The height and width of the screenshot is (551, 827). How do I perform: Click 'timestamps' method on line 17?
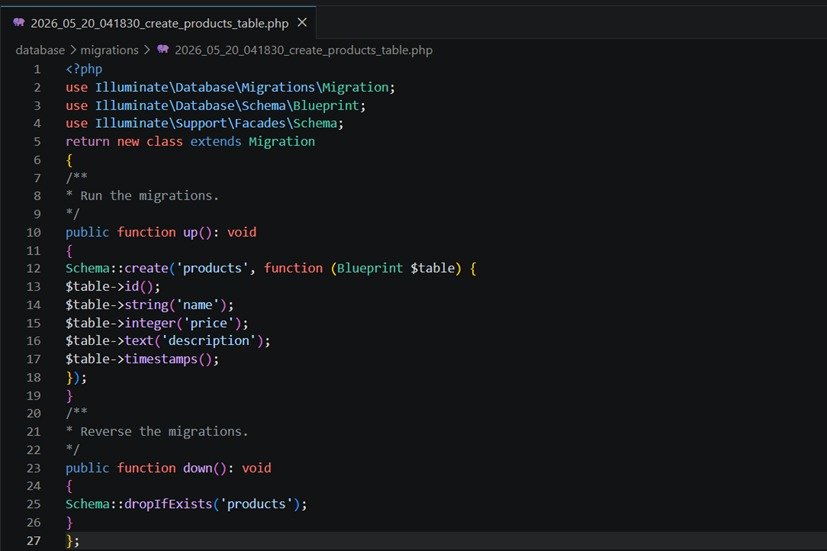[x=161, y=359]
